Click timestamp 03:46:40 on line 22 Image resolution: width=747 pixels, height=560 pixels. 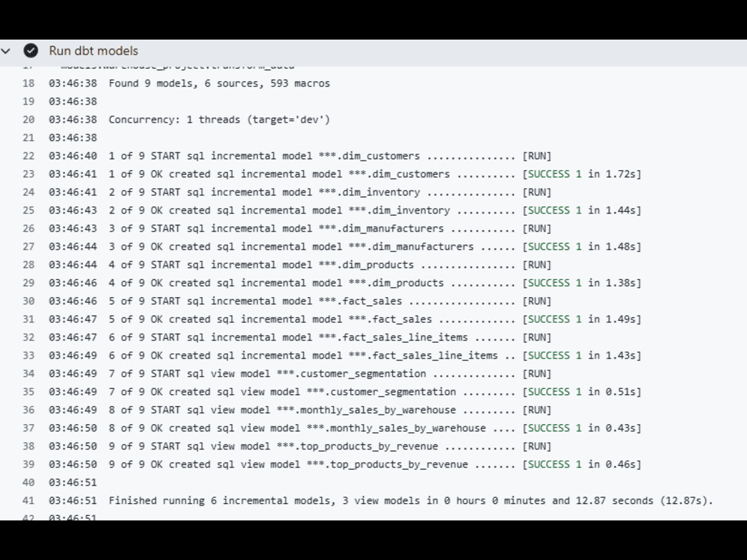[73, 156]
